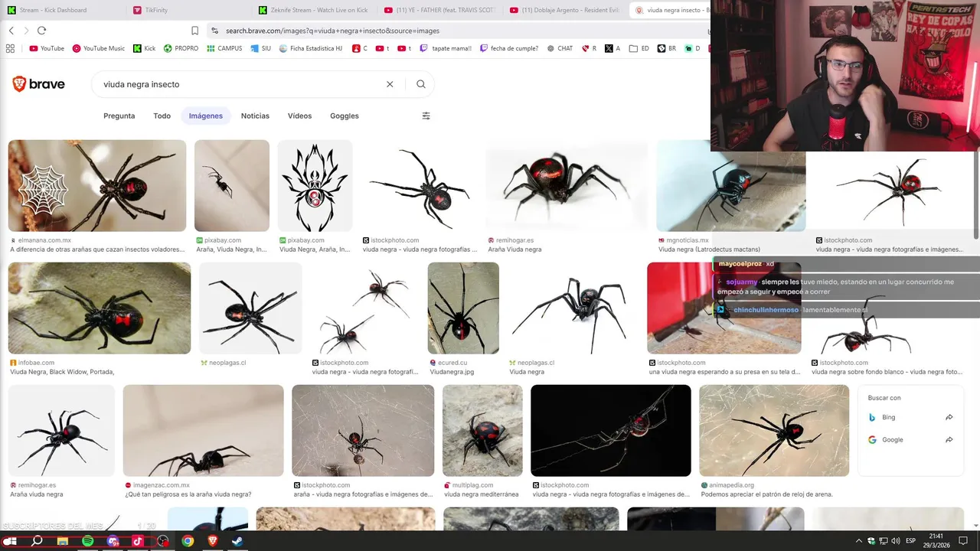Viewport: 980px width, 551px height.
Task: Open the 'tapate mama!!' Twitch bookmark
Action: coord(446,48)
